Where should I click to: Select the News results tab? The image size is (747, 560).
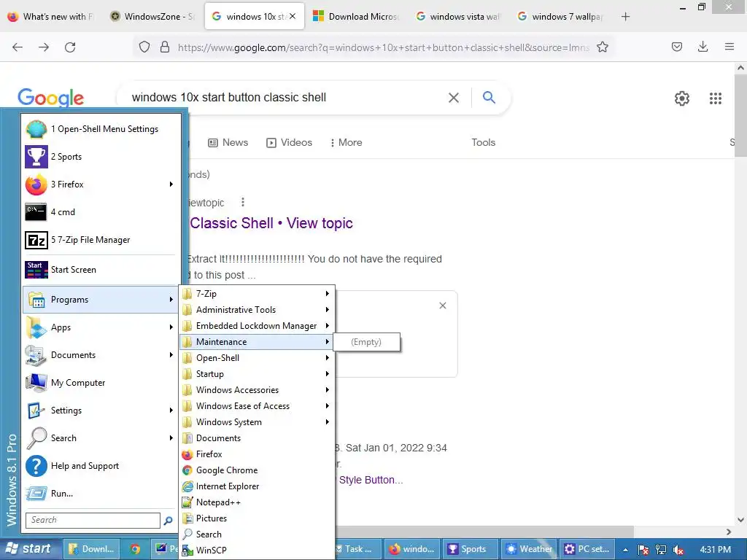coord(228,142)
